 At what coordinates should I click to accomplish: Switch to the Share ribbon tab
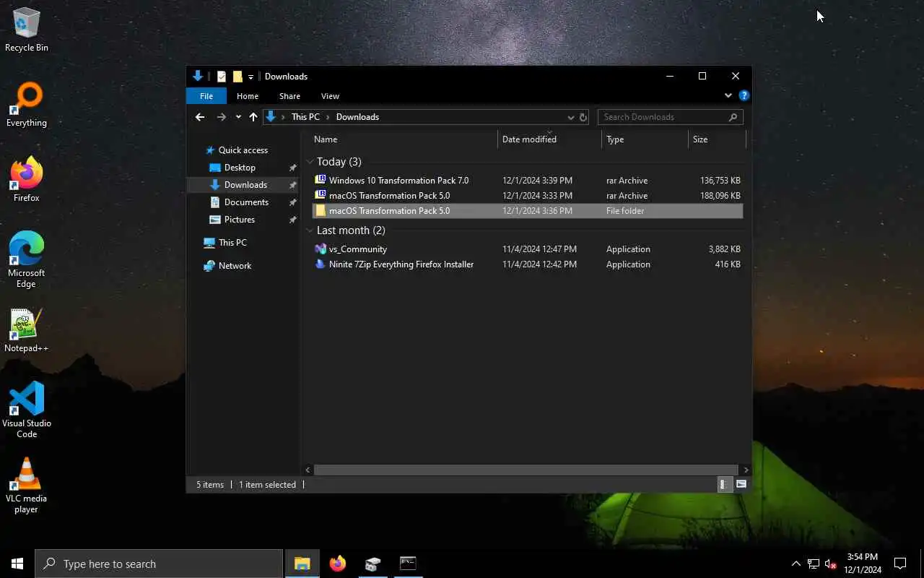(289, 96)
